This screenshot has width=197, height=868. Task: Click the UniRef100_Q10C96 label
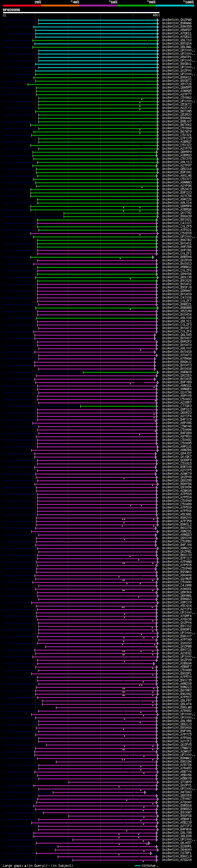pyautogui.click(x=177, y=393)
